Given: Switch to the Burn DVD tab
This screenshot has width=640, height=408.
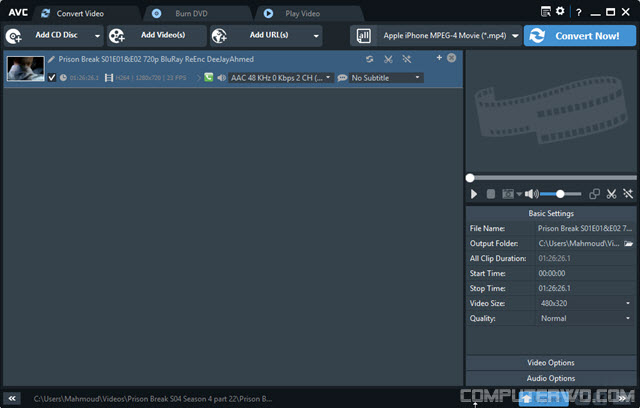Looking at the screenshot, I should (191, 13).
